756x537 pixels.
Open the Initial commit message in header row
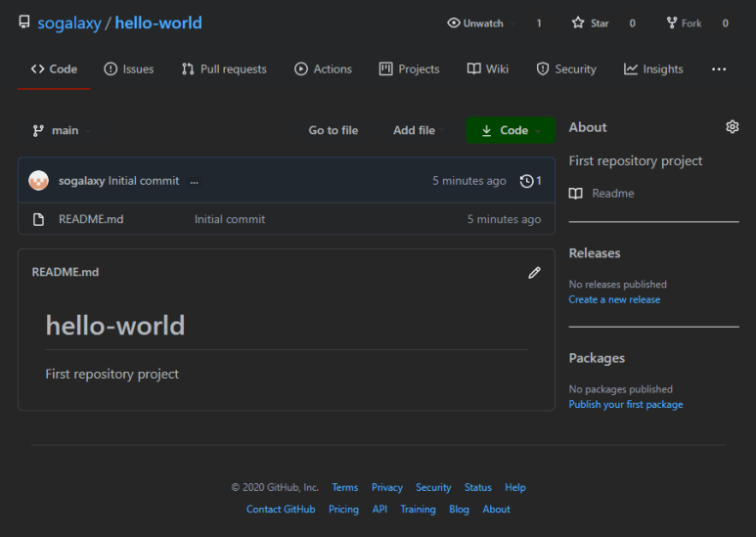(x=144, y=181)
